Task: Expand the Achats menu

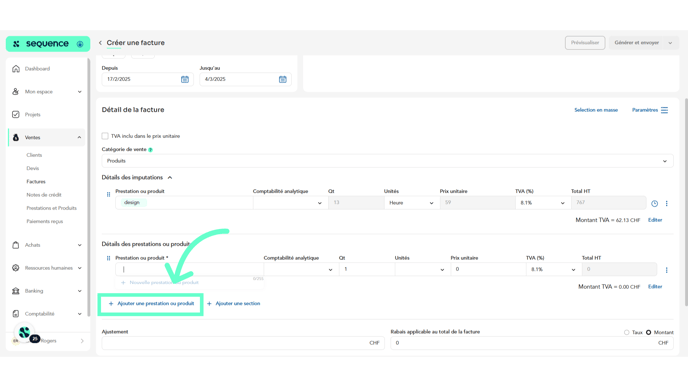Action: [x=79, y=245]
